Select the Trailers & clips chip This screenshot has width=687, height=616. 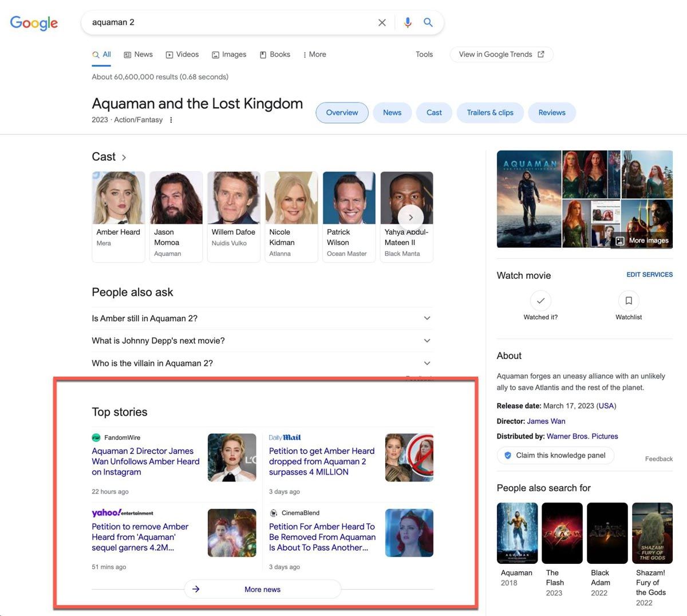490,113
